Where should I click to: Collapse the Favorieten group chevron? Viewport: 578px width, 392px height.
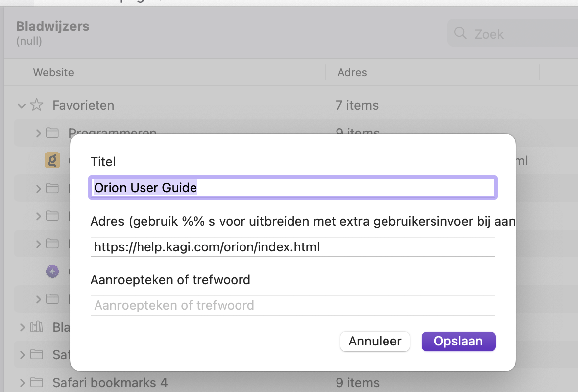click(x=21, y=105)
